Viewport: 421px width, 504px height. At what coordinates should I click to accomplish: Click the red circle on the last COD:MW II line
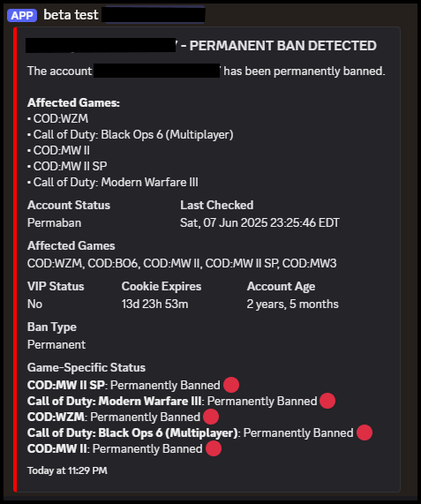click(x=213, y=449)
